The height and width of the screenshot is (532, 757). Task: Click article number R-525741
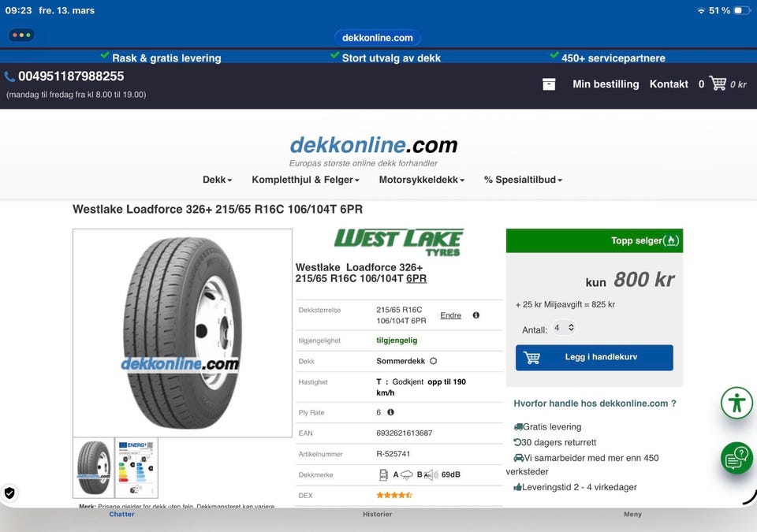tap(393, 454)
